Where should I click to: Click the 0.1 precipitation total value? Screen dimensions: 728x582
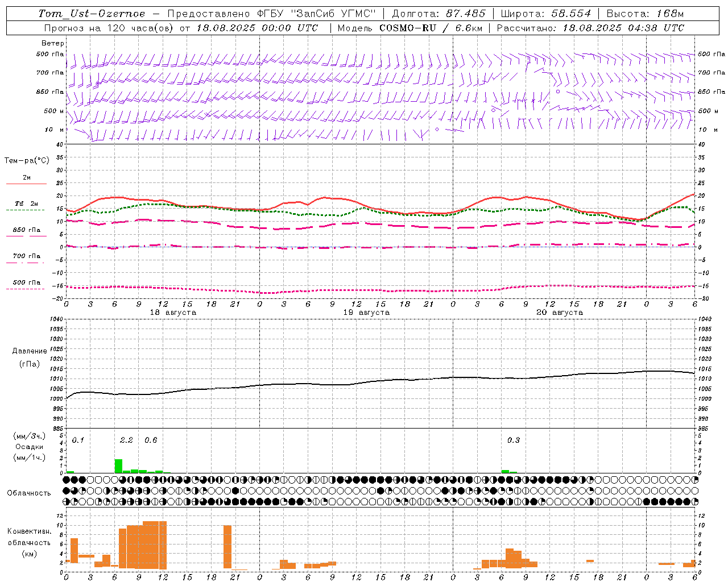point(78,440)
